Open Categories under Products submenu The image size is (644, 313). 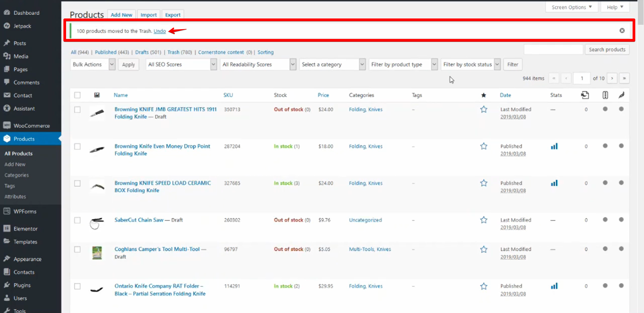click(x=16, y=175)
